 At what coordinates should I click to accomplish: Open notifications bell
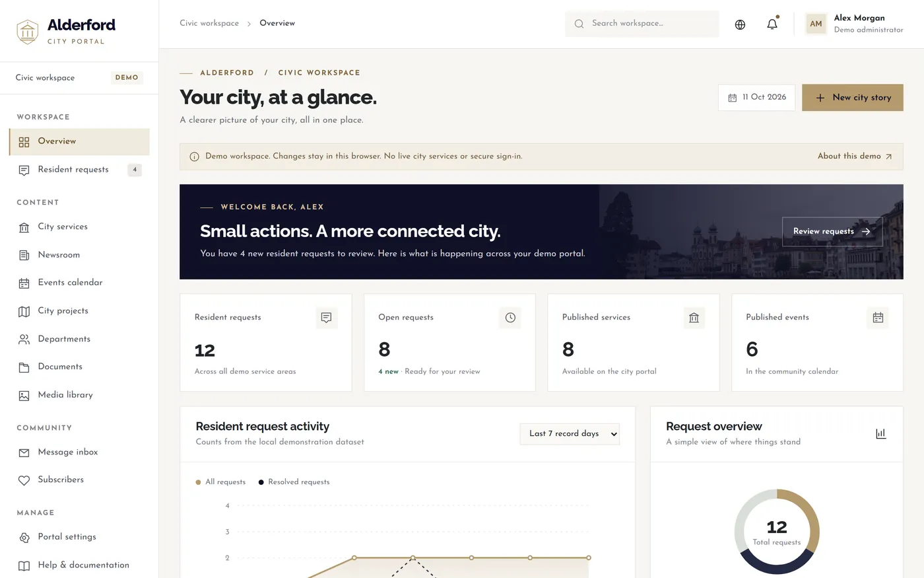[772, 24]
